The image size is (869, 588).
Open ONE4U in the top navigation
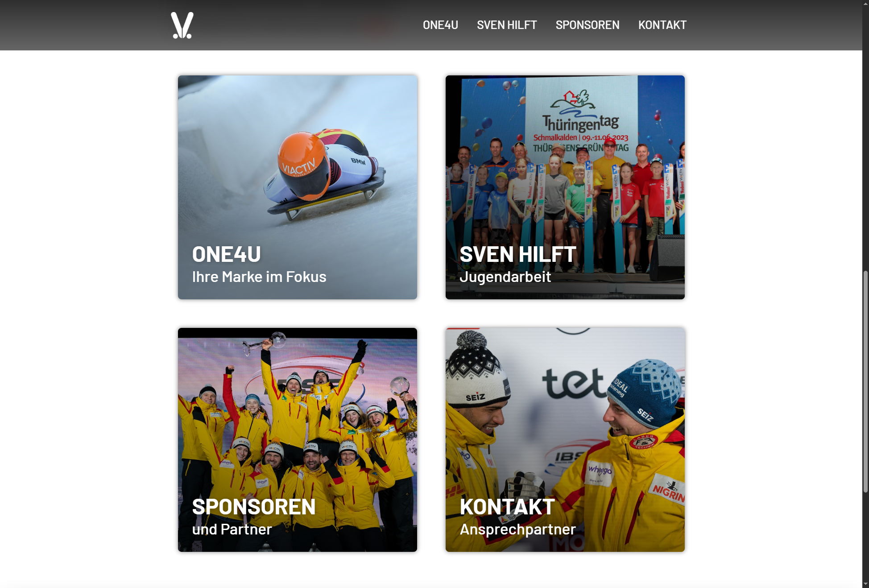(x=440, y=25)
